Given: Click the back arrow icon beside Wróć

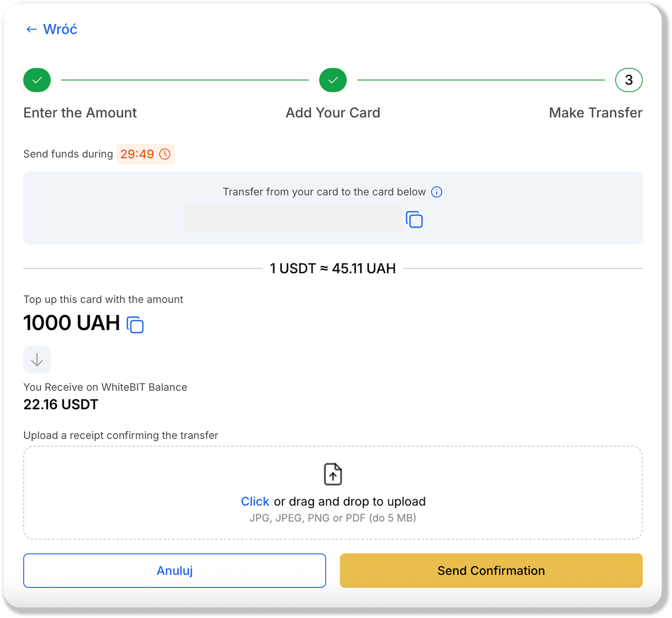Looking at the screenshot, I should coord(31,29).
